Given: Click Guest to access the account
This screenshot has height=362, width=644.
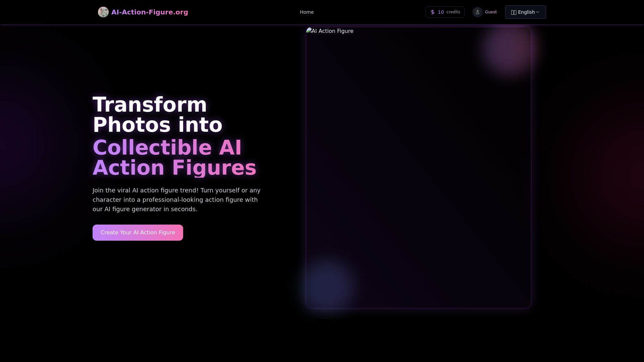Looking at the screenshot, I should coord(490,12).
